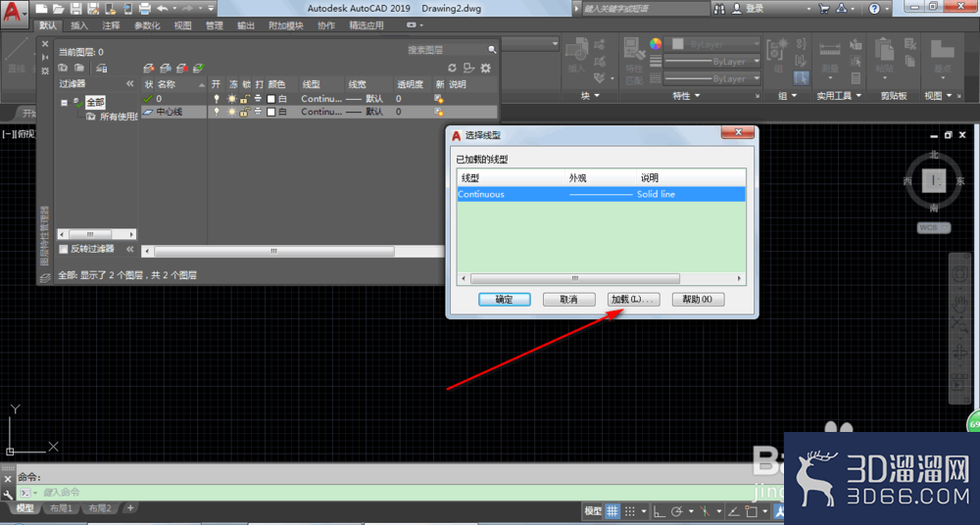Screen dimensions: 980x525
Task: Click the Autodesk App Store cart icon
Action: click(824, 9)
